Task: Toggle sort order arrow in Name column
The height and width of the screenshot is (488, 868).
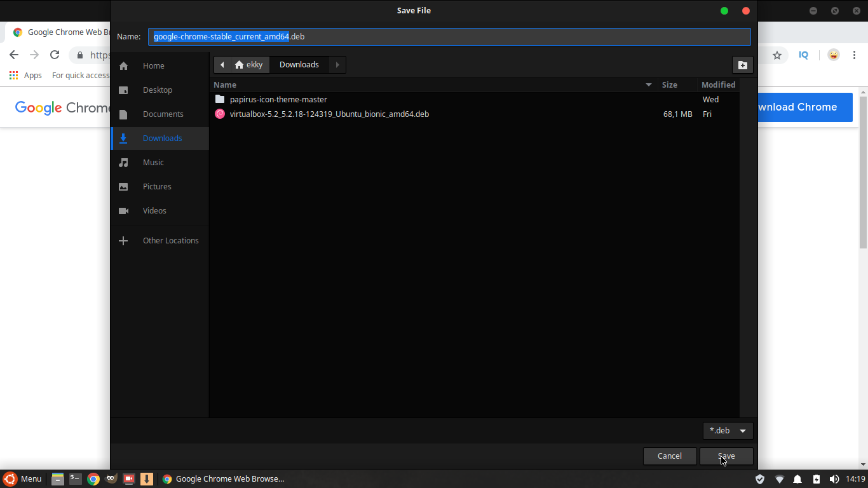Action: [649, 85]
